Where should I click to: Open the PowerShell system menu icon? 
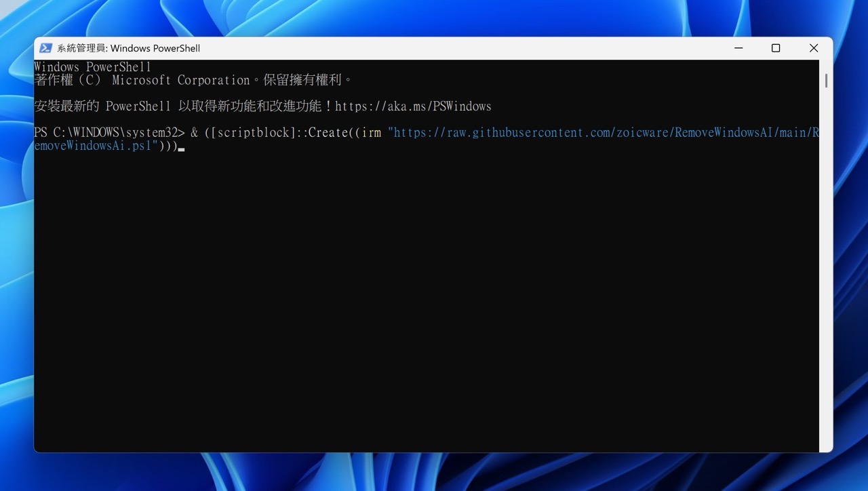coord(45,47)
